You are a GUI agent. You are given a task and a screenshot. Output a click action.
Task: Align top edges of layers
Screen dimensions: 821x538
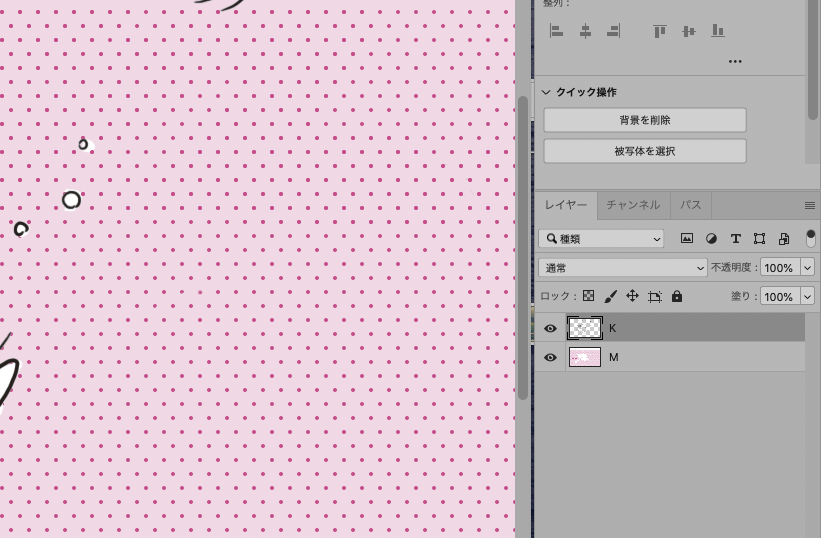click(x=660, y=32)
